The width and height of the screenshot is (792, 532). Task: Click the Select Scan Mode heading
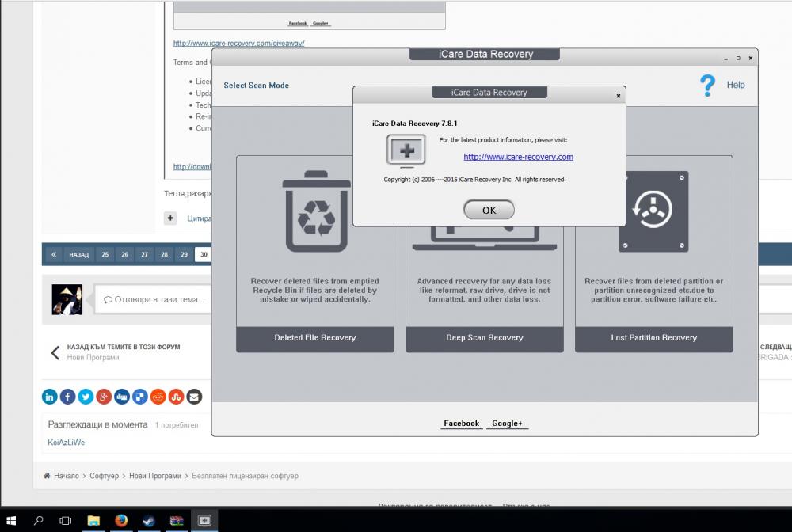(x=256, y=85)
